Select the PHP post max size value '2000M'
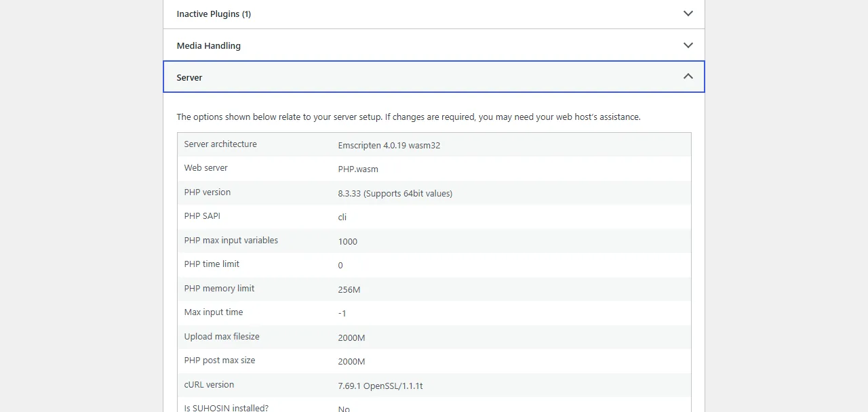Image resolution: width=868 pixels, height=412 pixels. pyautogui.click(x=351, y=362)
